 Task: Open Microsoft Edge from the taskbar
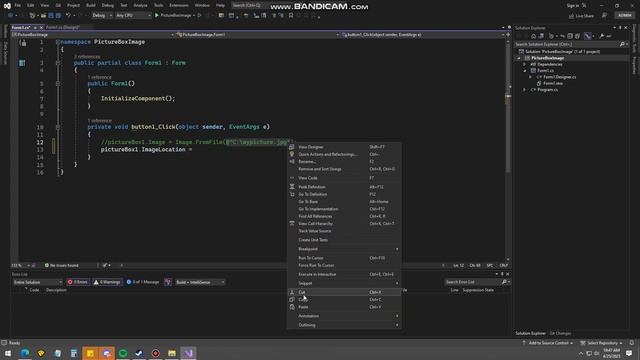(x=25, y=353)
